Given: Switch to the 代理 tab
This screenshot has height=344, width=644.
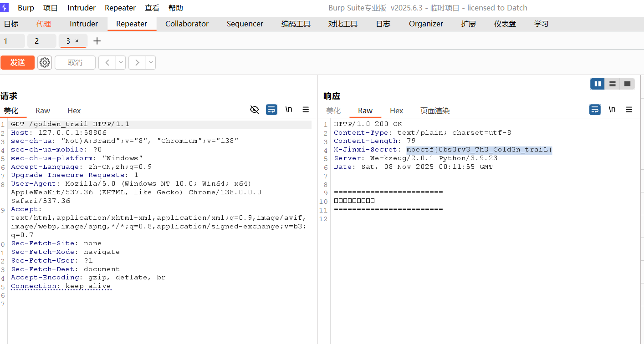Looking at the screenshot, I should 44,24.
